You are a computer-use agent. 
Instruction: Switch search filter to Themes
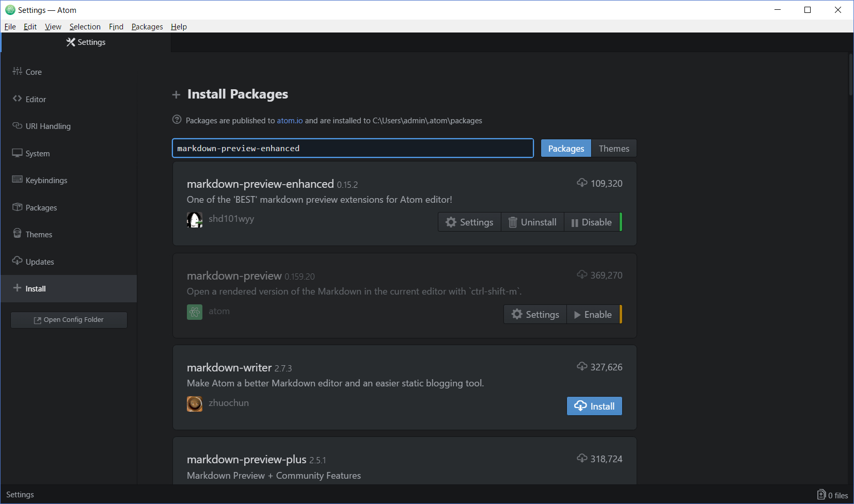tap(614, 148)
